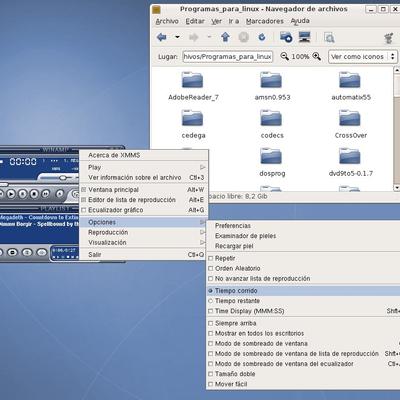The image size is (400, 400).
Task: Click the Lugar location path field
Action: tap(228, 57)
